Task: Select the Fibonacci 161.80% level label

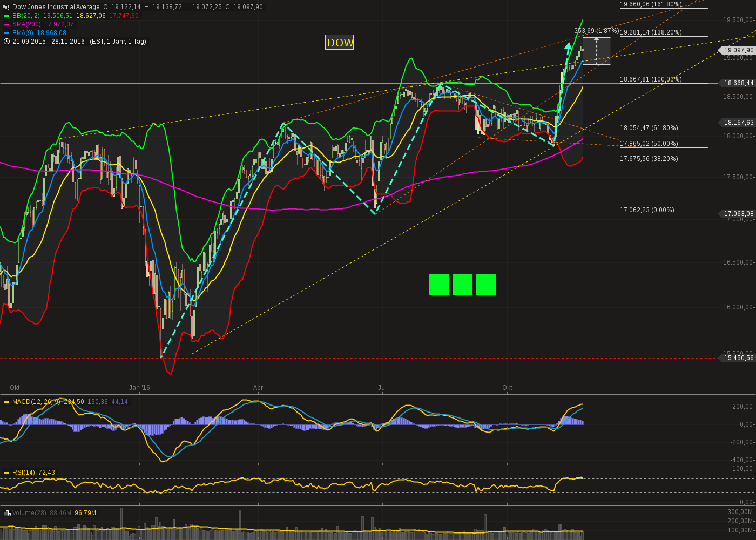Action: pyautogui.click(x=651, y=4)
